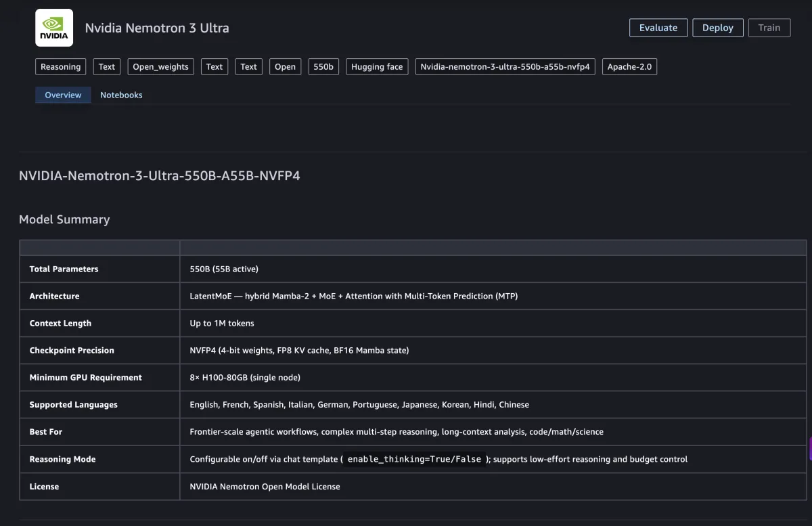Click the Nvidia Nemotron 3 Ultra title
812x526 pixels.
coord(157,28)
